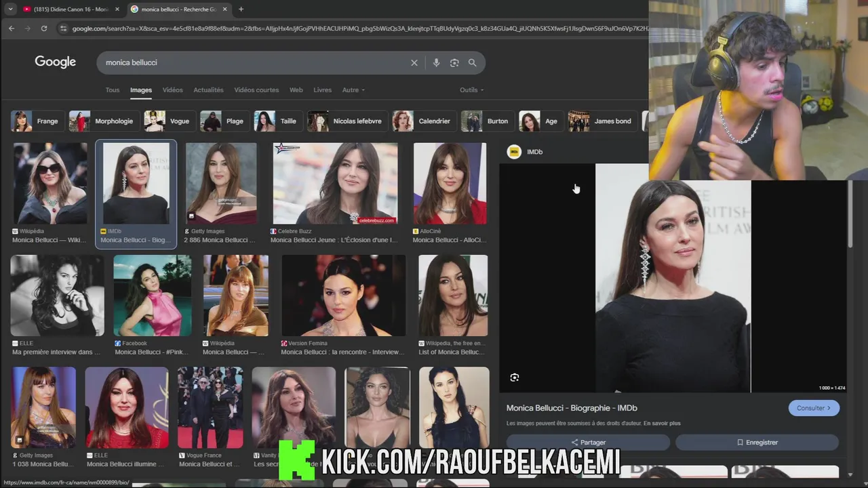868x488 pixels.
Task: Open Monica Bellucci - Biographie - IMDb title link
Action: point(572,408)
